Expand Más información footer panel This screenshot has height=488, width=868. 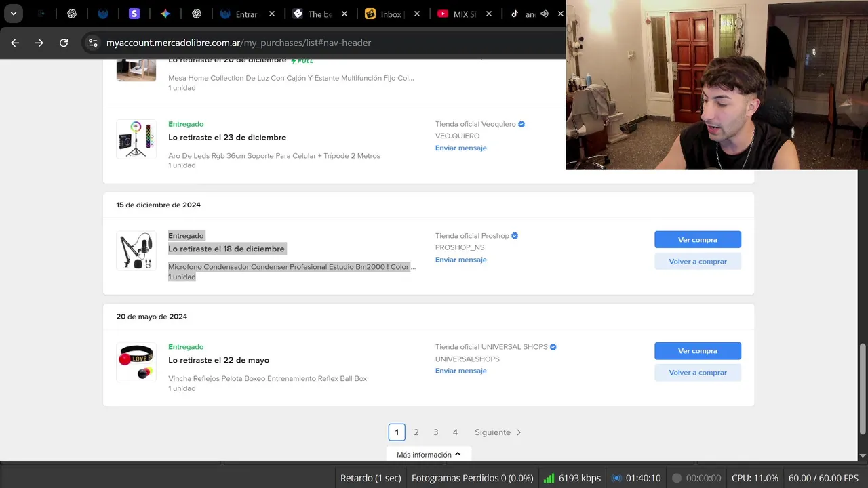[429, 454]
